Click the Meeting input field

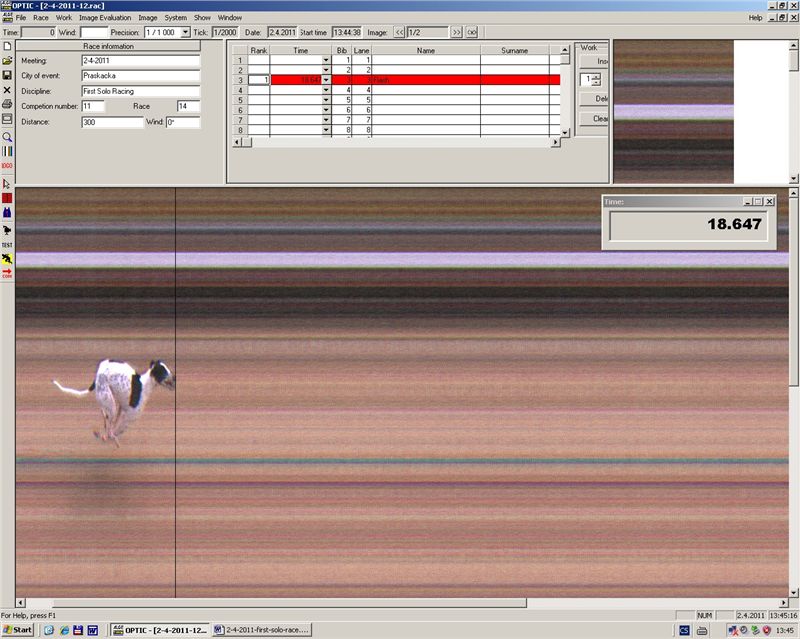pos(140,61)
